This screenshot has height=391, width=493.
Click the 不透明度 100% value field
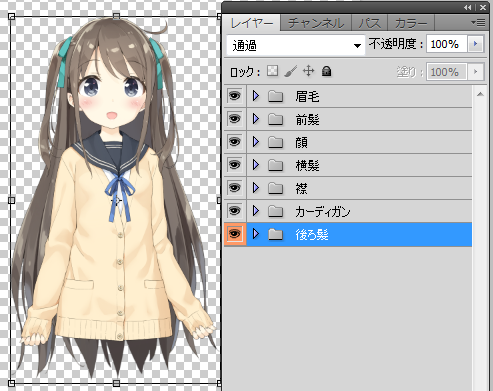tap(447, 44)
